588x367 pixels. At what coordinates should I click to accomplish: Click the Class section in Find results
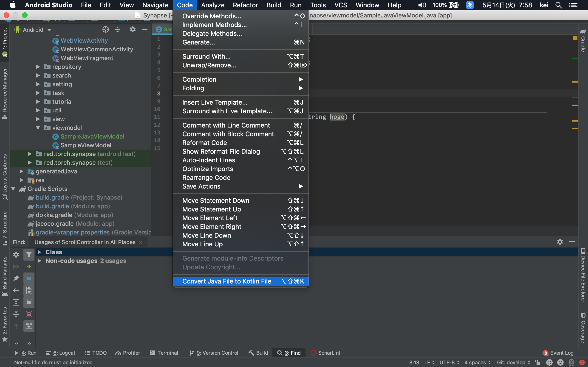click(x=54, y=252)
